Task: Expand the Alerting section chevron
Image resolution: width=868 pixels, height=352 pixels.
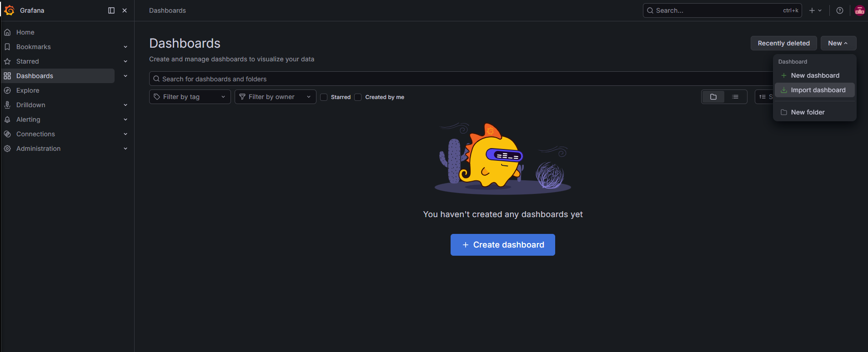Action: 125,119
